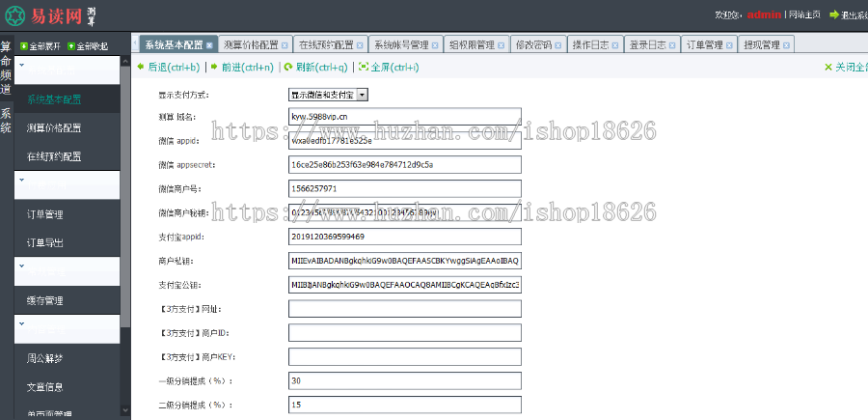Click the green refresh icon before 刷新
The width and height of the screenshot is (868, 420).
point(288,67)
